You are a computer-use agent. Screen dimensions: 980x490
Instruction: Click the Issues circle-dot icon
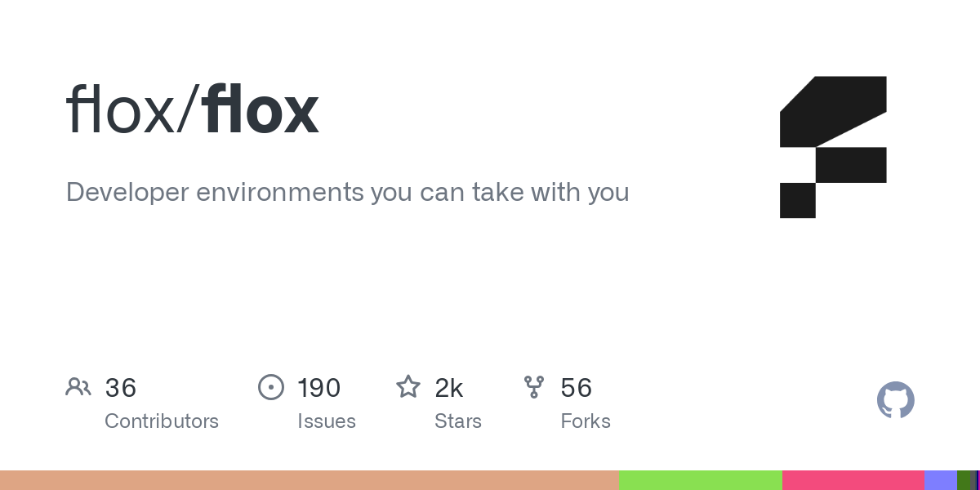click(x=271, y=387)
